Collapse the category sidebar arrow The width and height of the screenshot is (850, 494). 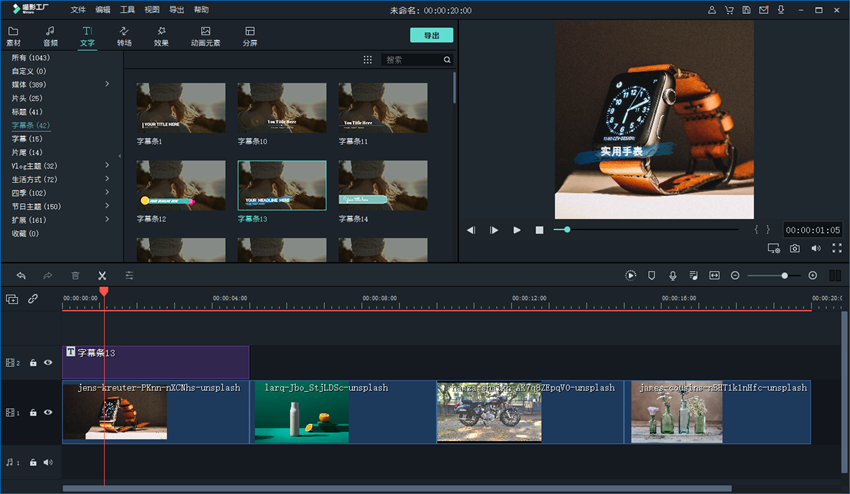click(x=120, y=156)
